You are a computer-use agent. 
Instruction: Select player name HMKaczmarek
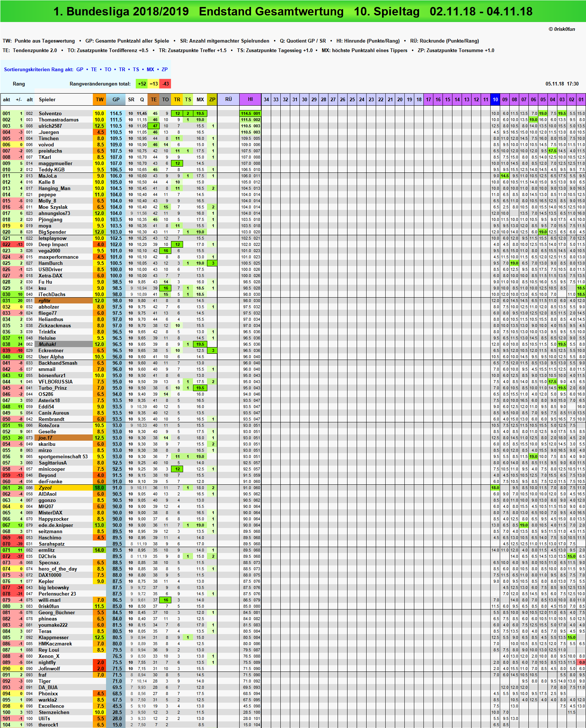point(55,644)
